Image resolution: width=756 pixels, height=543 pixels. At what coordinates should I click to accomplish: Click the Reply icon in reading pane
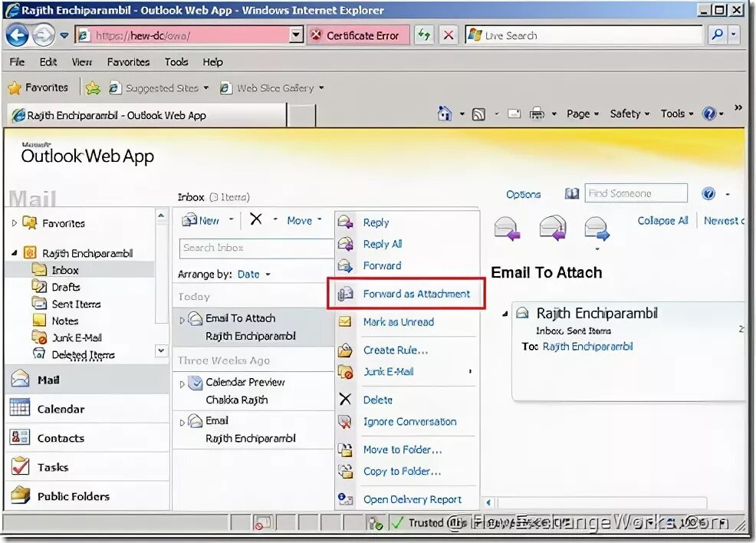pos(508,228)
